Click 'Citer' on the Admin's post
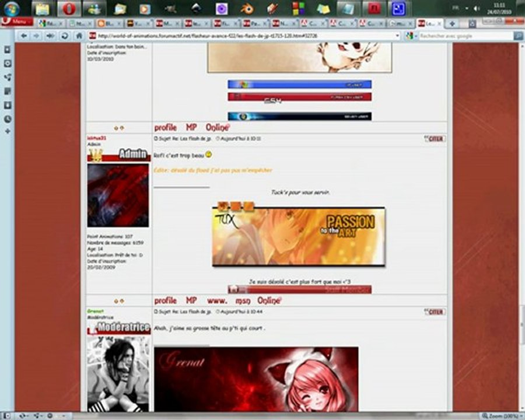 [x=435, y=139]
